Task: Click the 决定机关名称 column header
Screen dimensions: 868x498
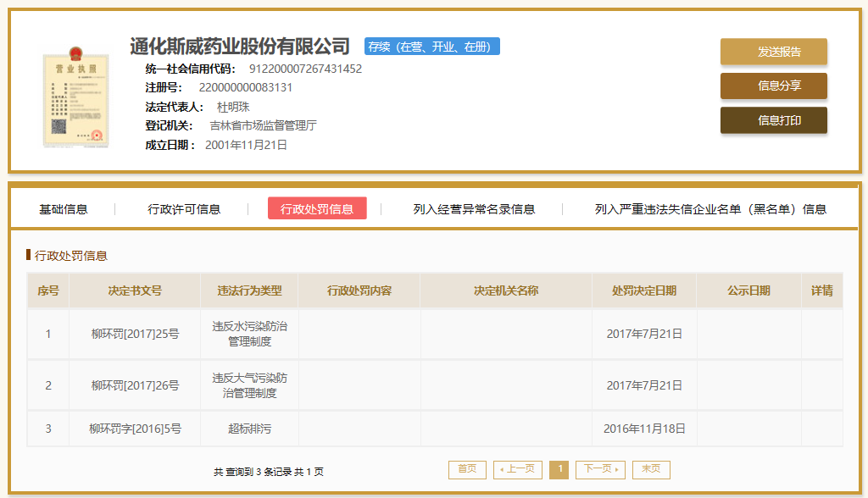Action: (x=506, y=290)
